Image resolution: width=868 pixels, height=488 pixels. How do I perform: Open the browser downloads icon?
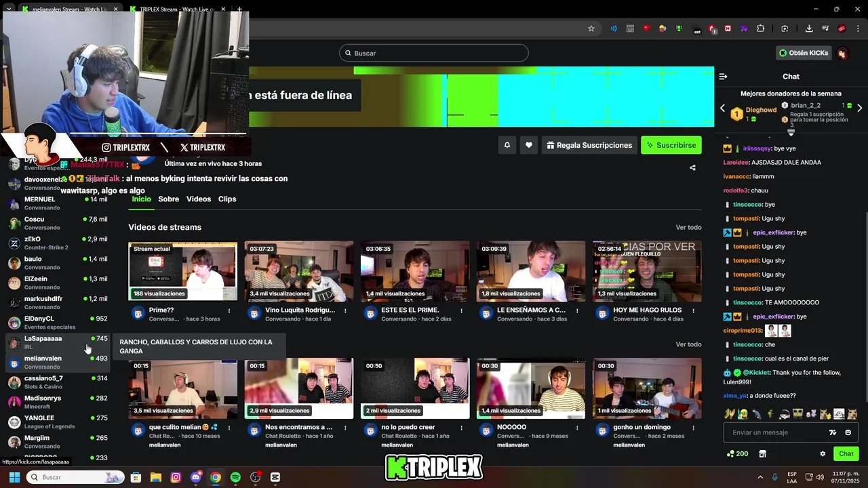click(809, 28)
